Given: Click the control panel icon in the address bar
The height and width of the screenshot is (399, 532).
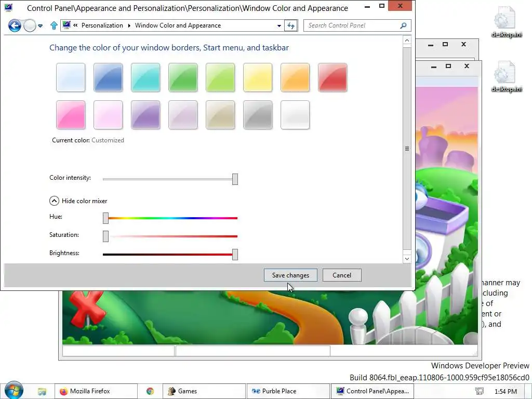Looking at the screenshot, I should coord(66,25).
